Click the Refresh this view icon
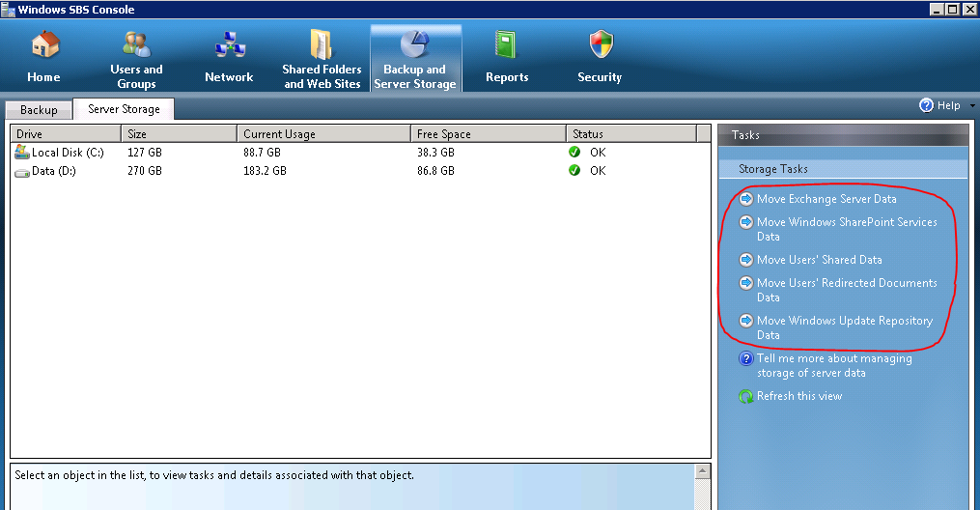The width and height of the screenshot is (980, 510). pyautogui.click(x=746, y=396)
